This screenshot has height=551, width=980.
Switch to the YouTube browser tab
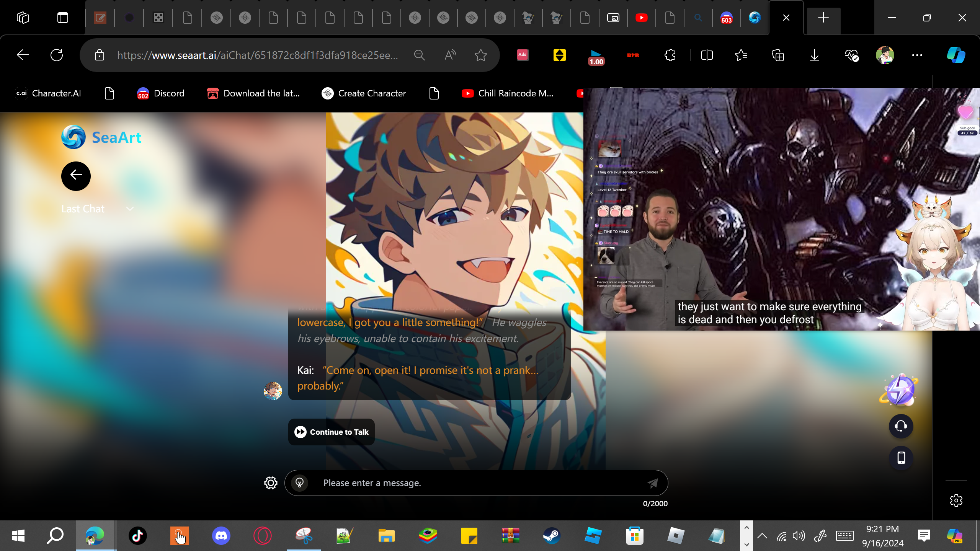(642, 18)
